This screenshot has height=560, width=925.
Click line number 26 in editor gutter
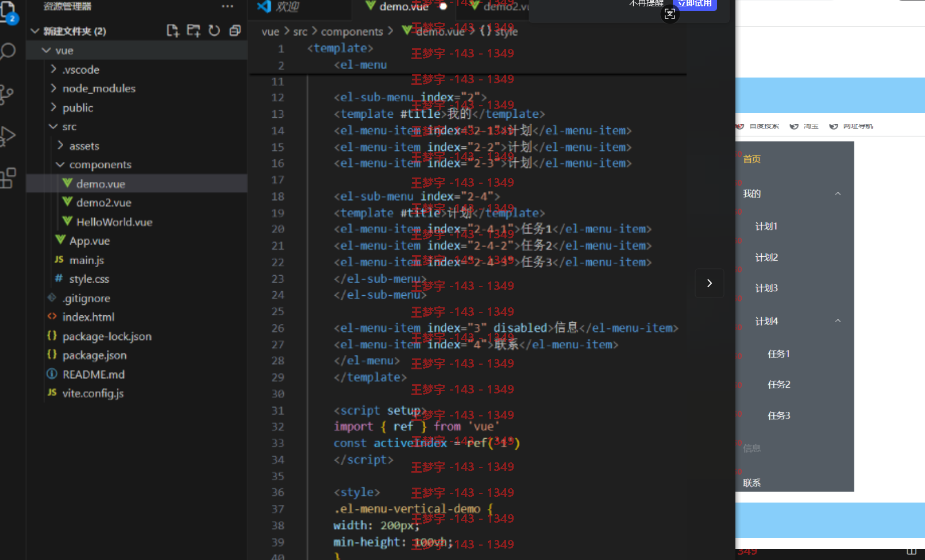coord(278,328)
